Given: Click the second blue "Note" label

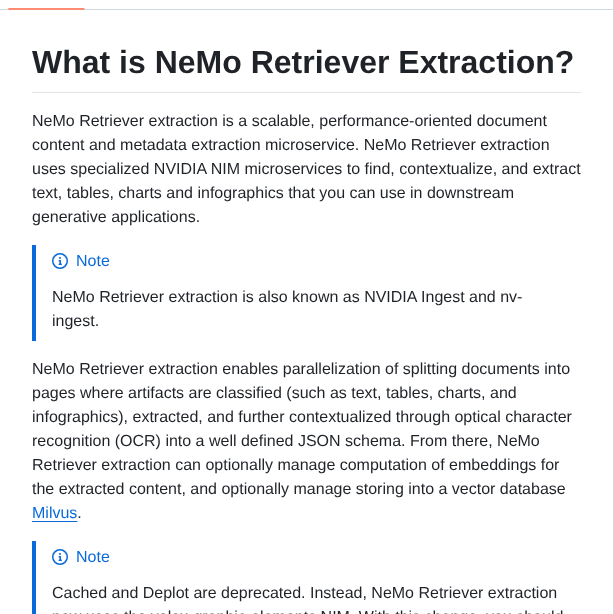Looking at the screenshot, I should coord(93,557).
